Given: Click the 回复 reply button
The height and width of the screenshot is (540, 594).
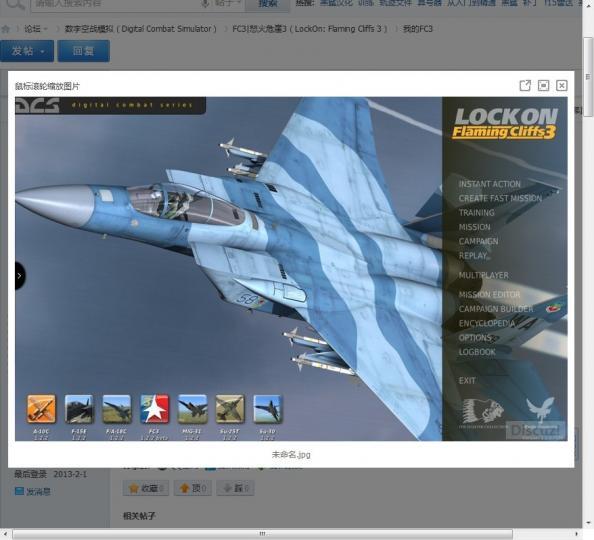Looking at the screenshot, I should pyautogui.click(x=84, y=51).
